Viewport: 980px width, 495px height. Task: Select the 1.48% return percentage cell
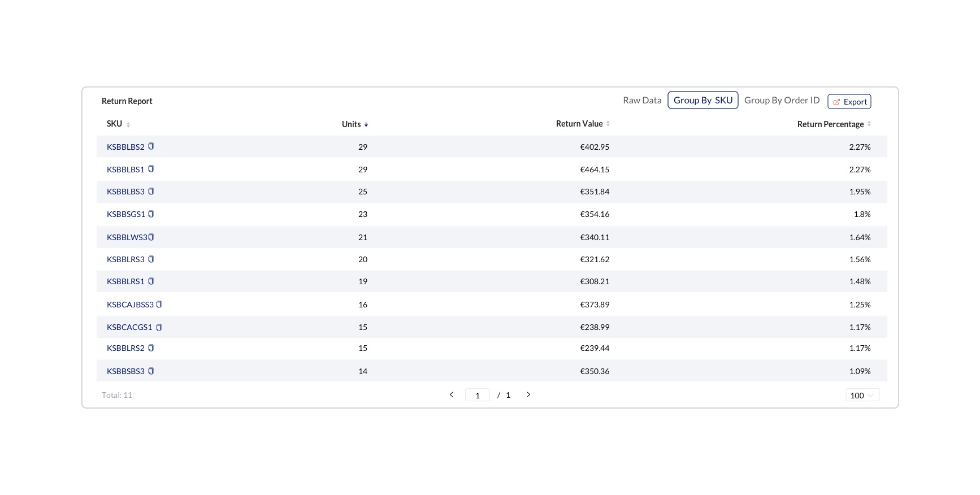coord(860,281)
